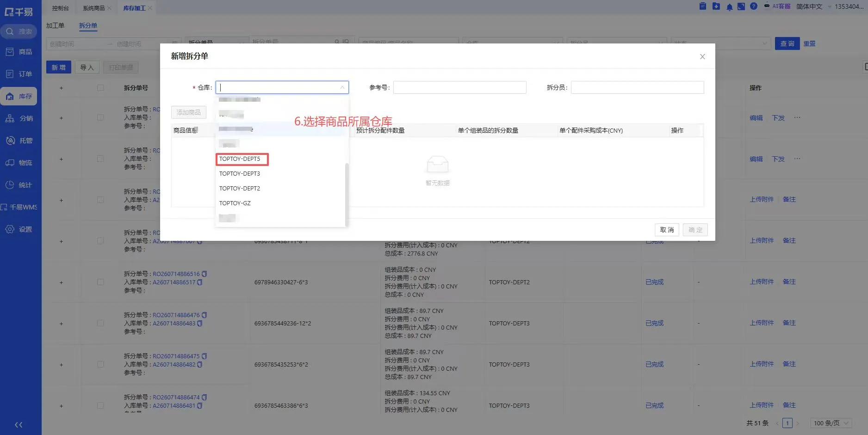Open 千易WMS in the sidebar
Screen dimensions: 868x435
click(19, 207)
